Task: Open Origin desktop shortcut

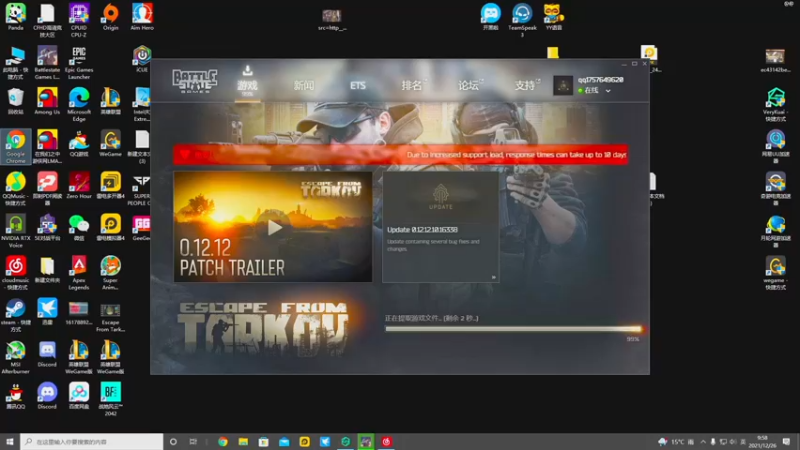Action: click(110, 17)
